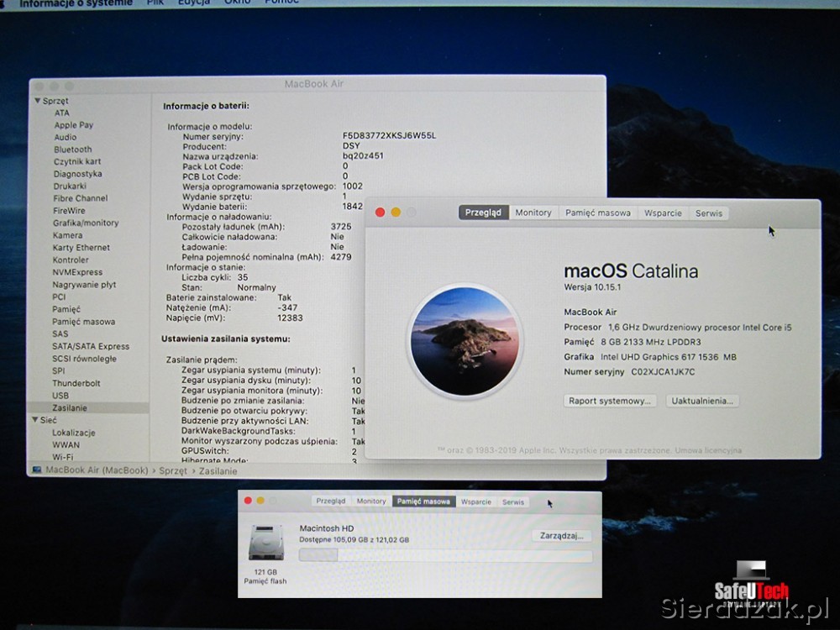
Task: Switch to Monitory tab in Macintosh HD window
Action: [x=371, y=501]
